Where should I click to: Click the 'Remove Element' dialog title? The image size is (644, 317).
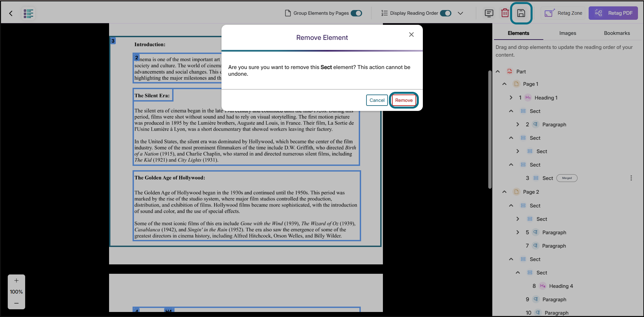(x=322, y=38)
